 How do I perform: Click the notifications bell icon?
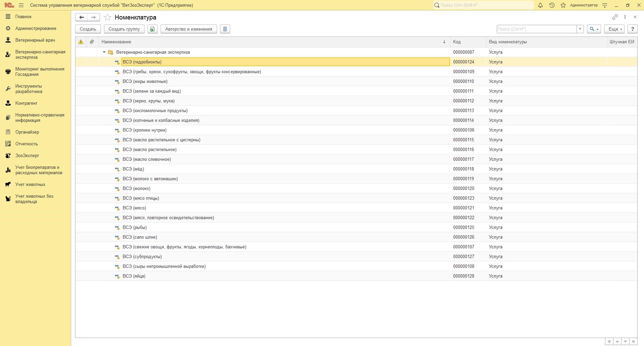click(540, 5)
